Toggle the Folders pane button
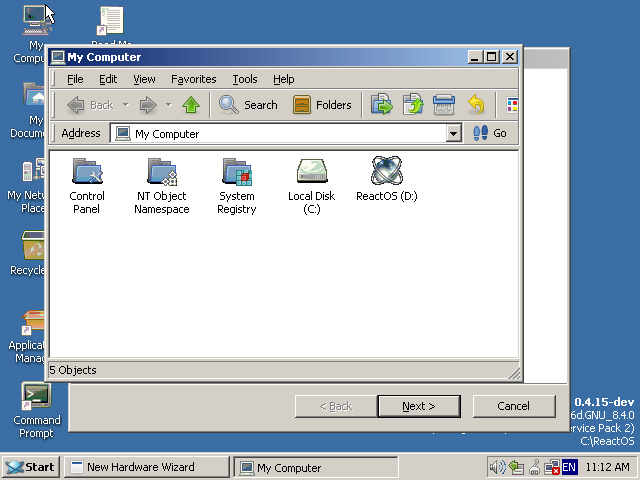 [x=322, y=105]
